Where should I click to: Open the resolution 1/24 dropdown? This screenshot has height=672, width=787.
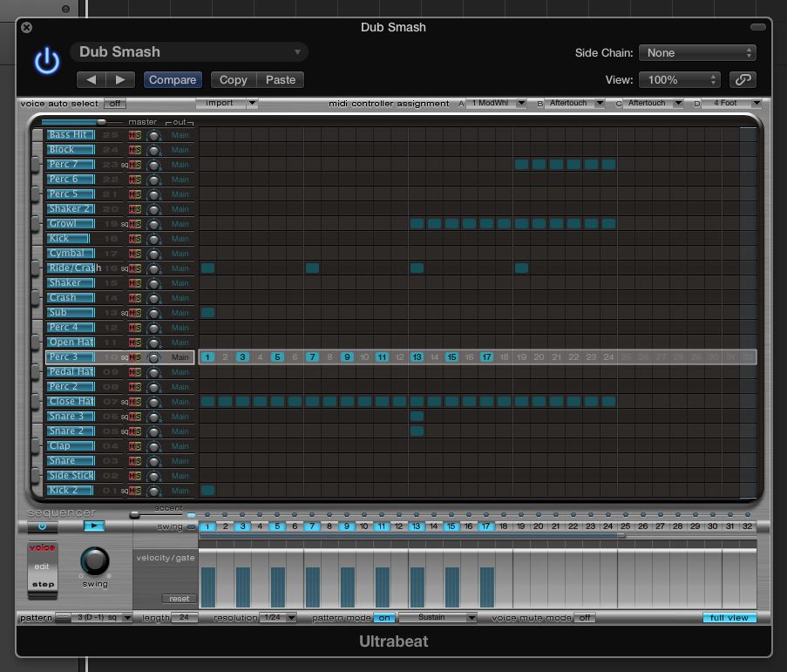tap(278, 618)
